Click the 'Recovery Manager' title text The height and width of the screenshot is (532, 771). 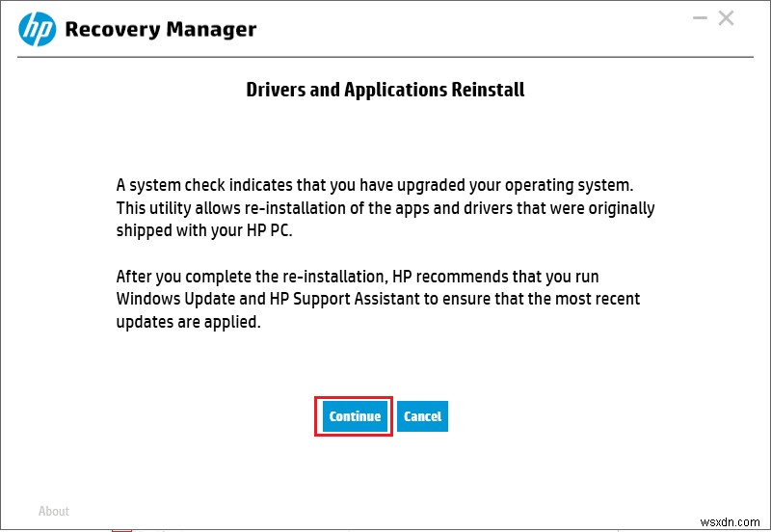click(x=161, y=30)
